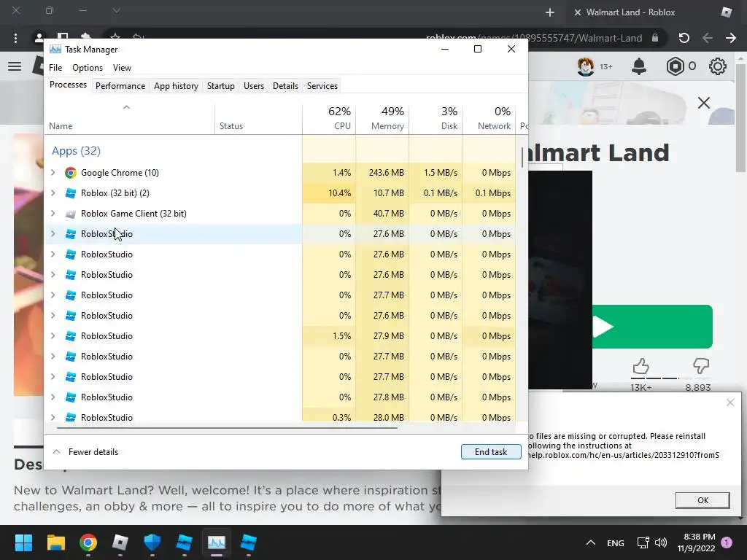Click the browser back arrow
Viewport: 747px width, 560px height.
pos(708,38)
